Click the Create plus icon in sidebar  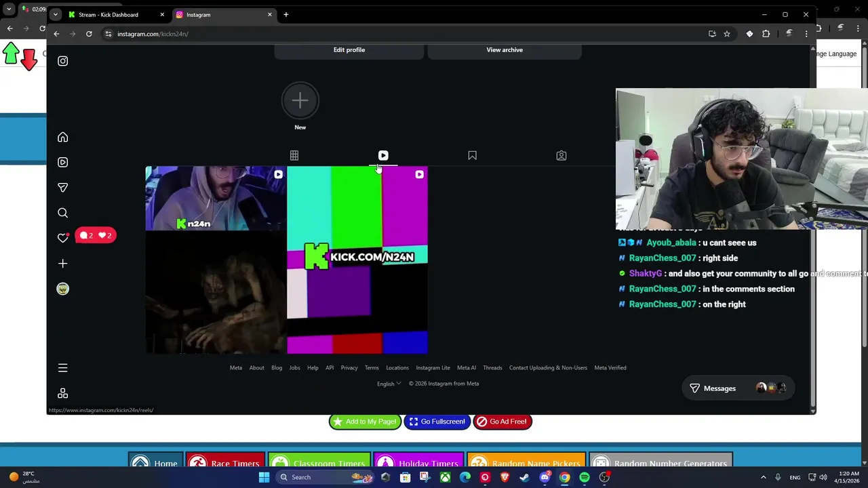click(x=62, y=263)
